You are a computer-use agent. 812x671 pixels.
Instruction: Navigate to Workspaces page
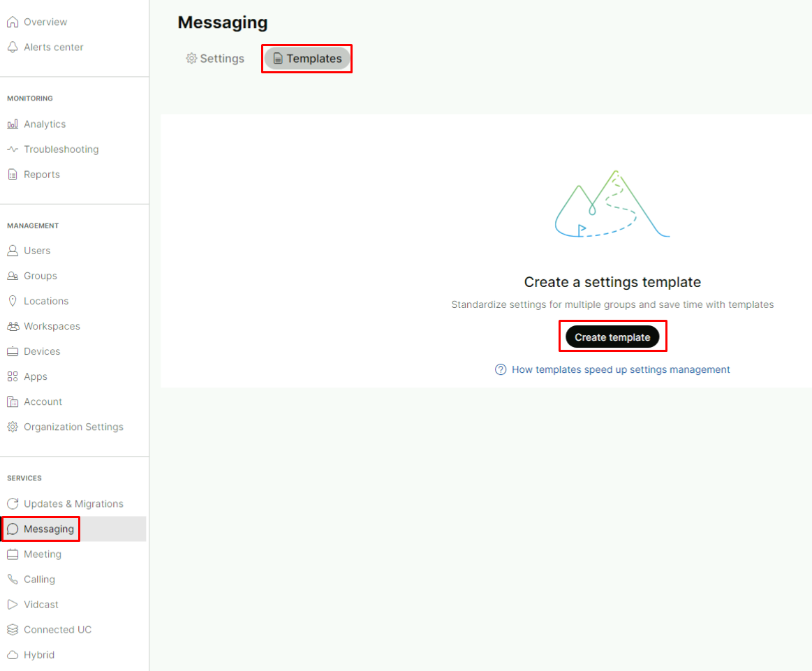[52, 326]
